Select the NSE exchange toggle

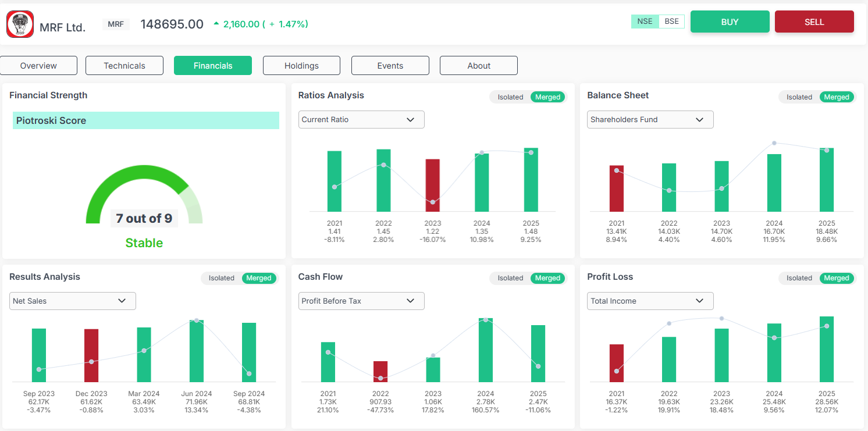[x=645, y=22]
